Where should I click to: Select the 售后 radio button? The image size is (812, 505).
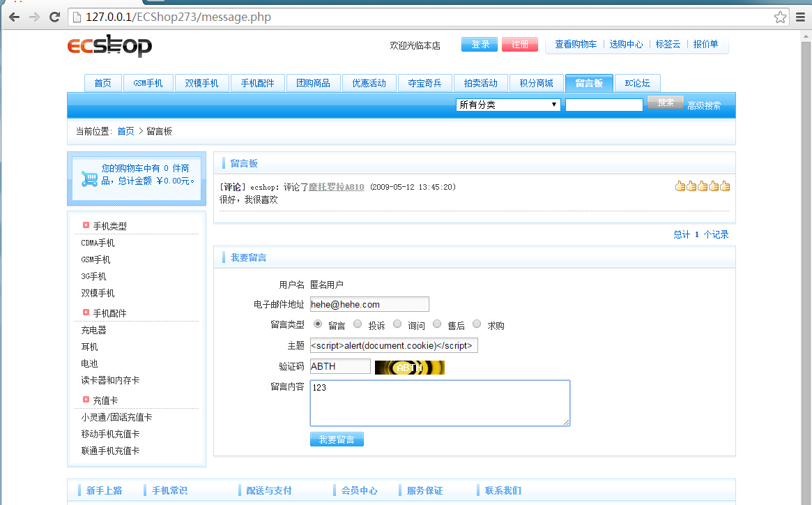coord(437,324)
